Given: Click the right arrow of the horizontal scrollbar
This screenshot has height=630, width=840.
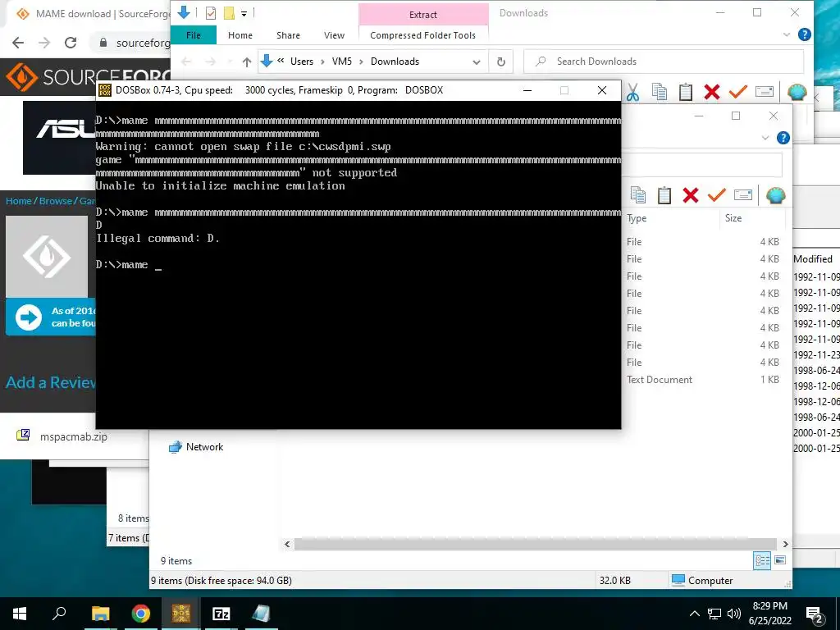Looking at the screenshot, I should tap(785, 544).
